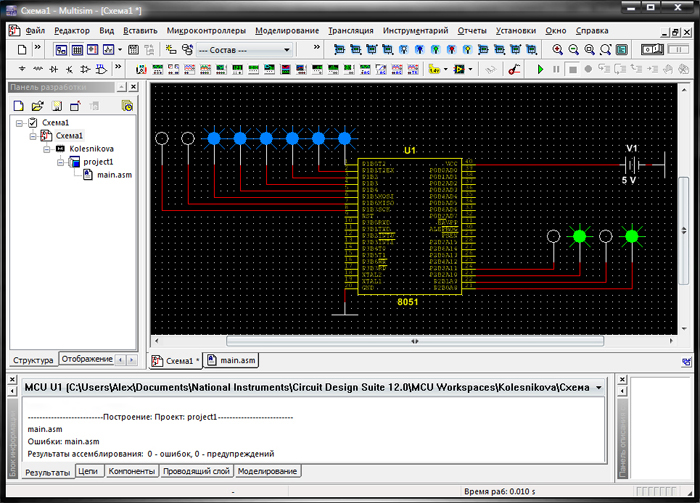Select the Oscilloscope instrument icon
The width and height of the screenshot is (700, 503).
(189, 69)
